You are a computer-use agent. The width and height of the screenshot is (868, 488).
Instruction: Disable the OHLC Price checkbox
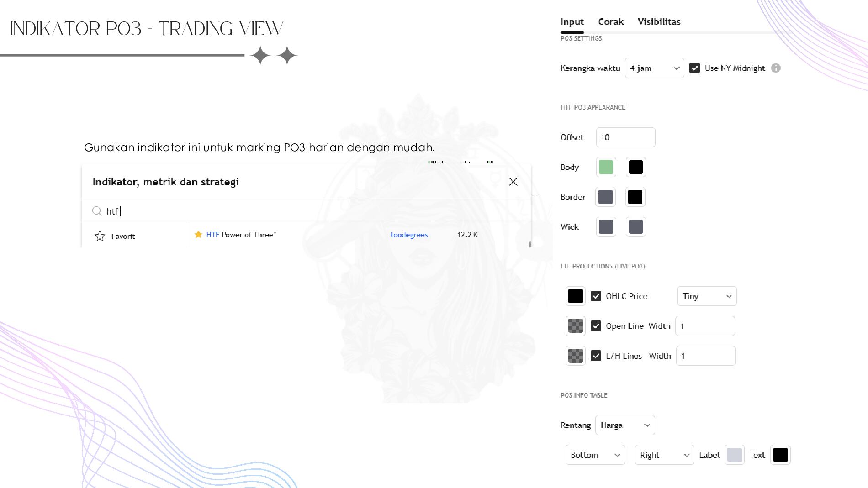tap(596, 296)
